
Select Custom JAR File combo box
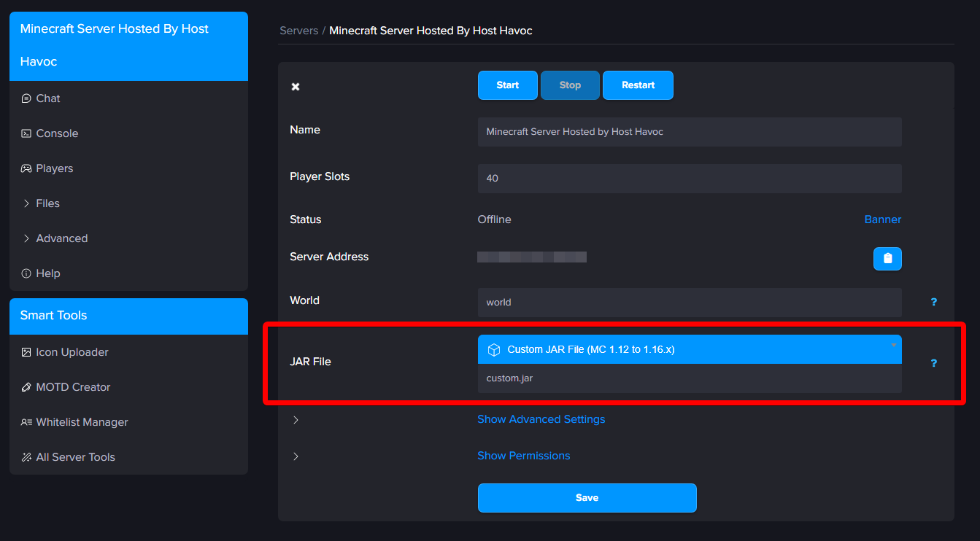pos(690,349)
